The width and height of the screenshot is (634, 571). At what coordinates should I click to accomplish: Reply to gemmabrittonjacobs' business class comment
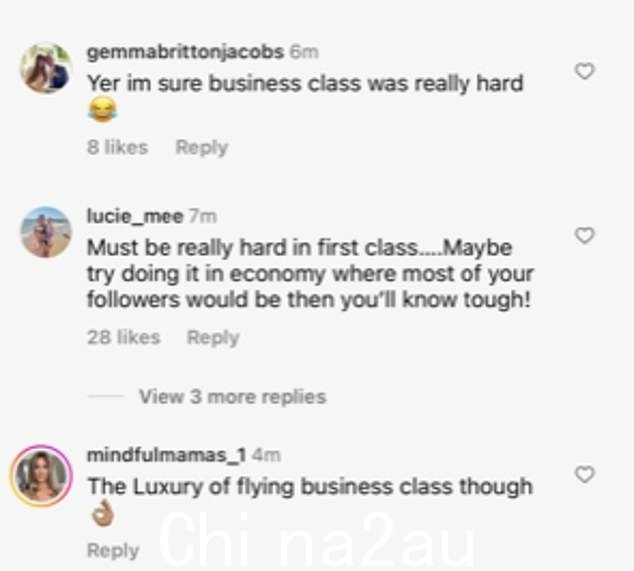(x=202, y=147)
